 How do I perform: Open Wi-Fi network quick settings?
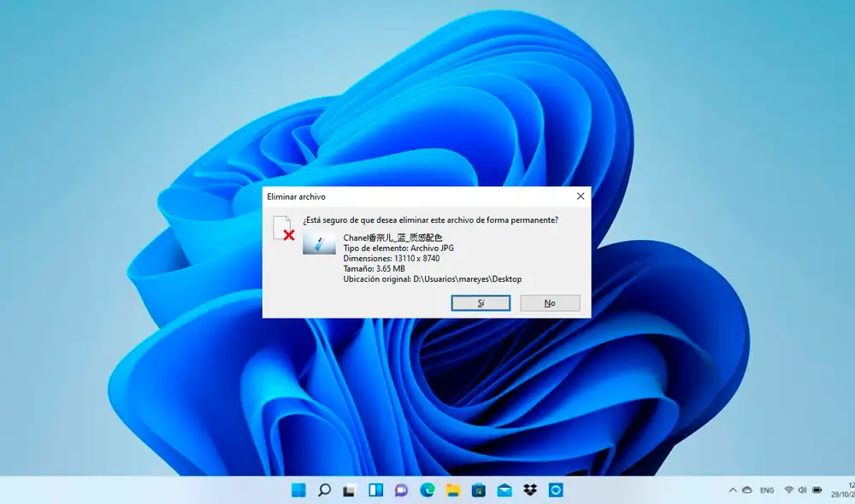point(788,490)
